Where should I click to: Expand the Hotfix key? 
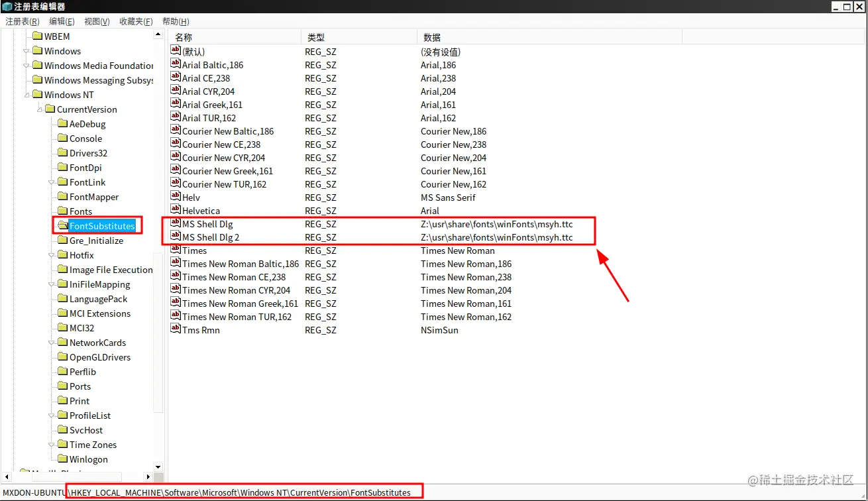[x=52, y=255]
